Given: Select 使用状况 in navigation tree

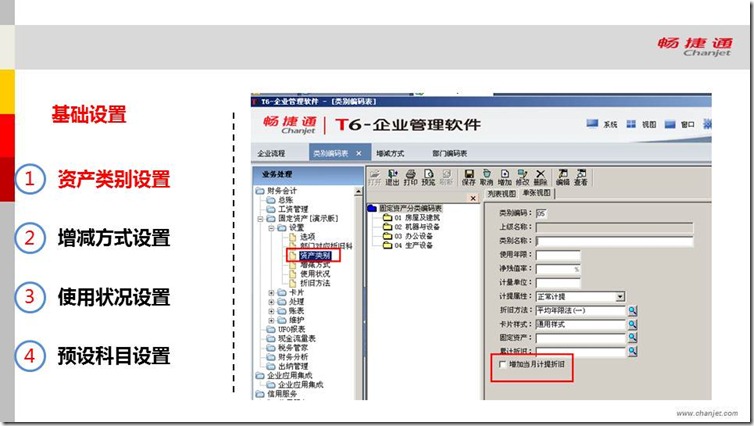Looking at the screenshot, I should [315, 274].
